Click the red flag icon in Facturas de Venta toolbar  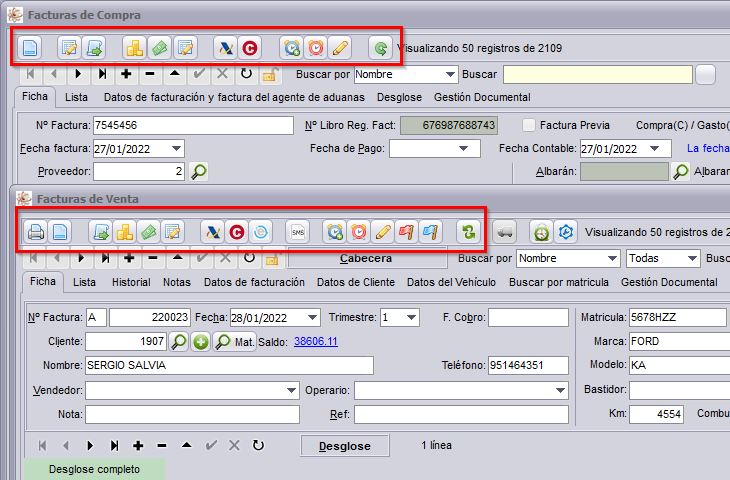[x=406, y=232]
